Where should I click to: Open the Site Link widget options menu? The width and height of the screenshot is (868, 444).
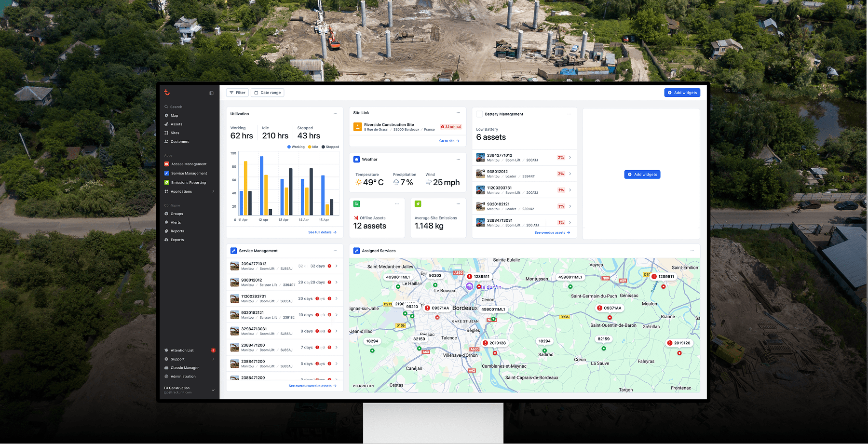pyautogui.click(x=458, y=113)
